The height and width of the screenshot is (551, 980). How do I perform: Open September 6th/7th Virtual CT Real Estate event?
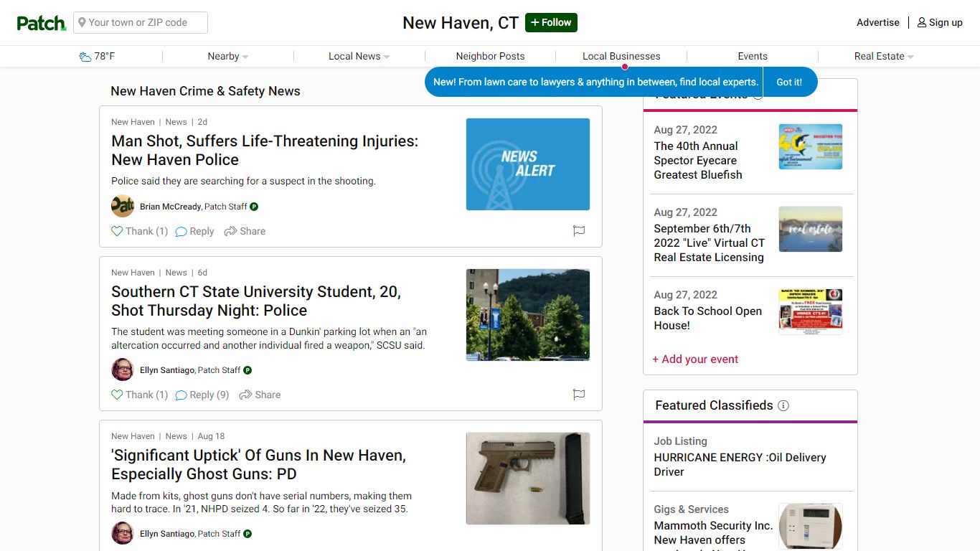(710, 242)
